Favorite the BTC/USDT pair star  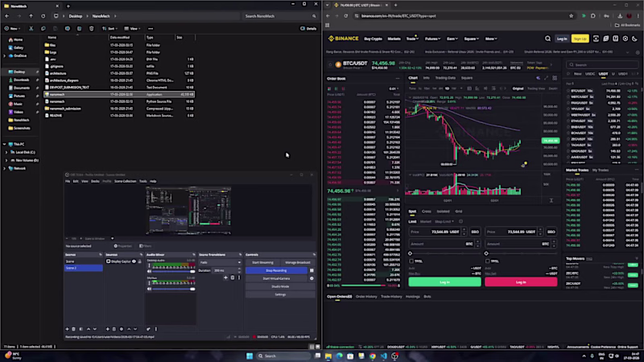[330, 64]
